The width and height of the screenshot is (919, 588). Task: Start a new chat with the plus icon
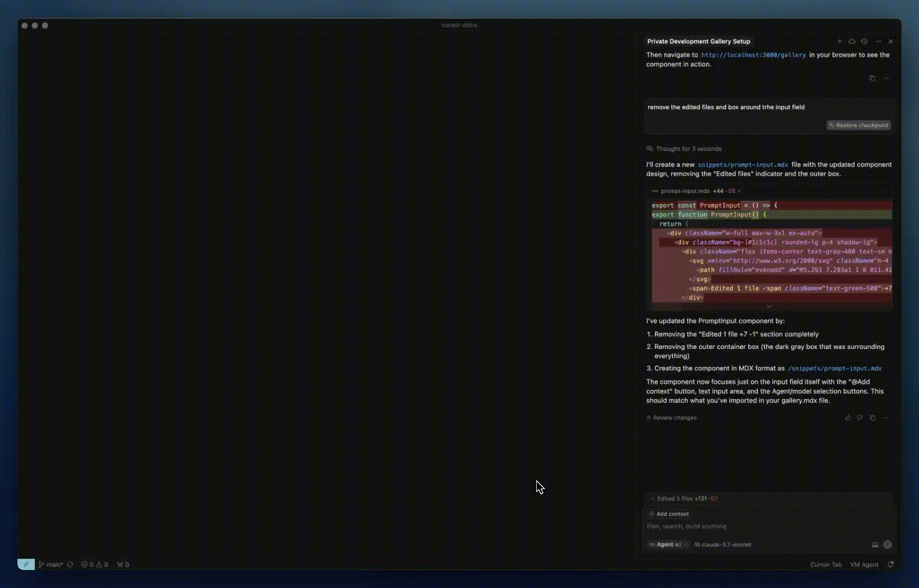coord(840,41)
